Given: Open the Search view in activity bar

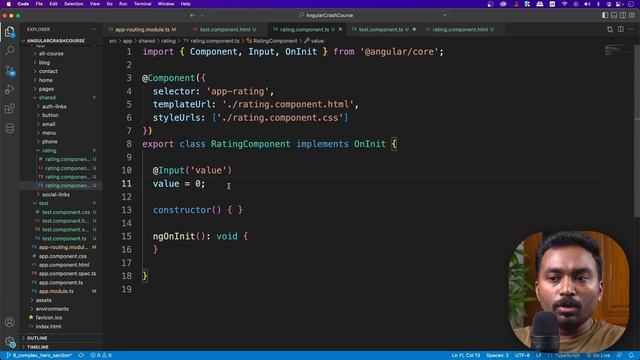Looking at the screenshot, I should pos(9,50).
